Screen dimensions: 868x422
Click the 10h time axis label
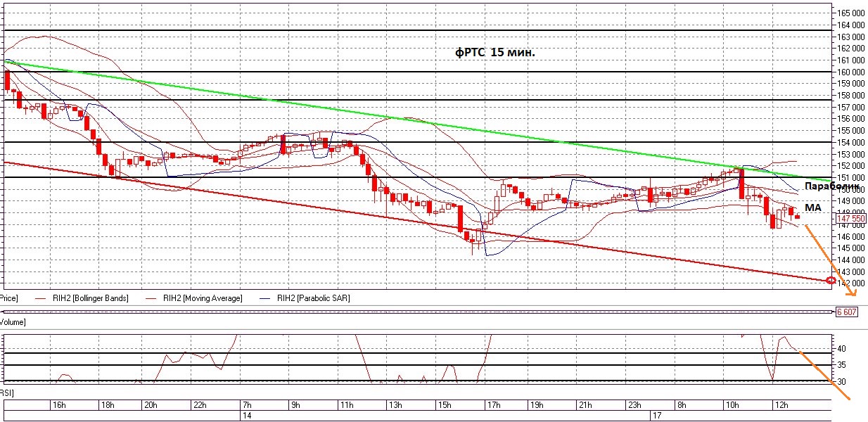[x=732, y=405]
